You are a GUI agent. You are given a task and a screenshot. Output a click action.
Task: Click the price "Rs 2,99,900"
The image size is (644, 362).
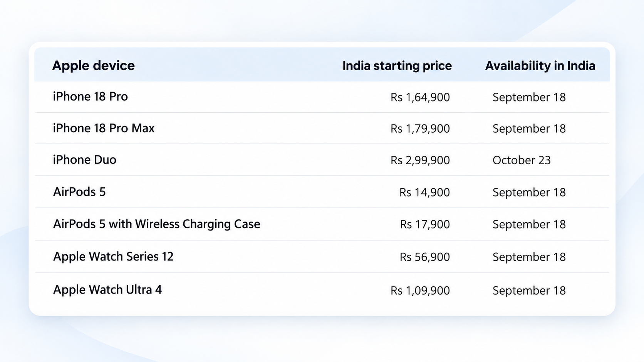[420, 160]
